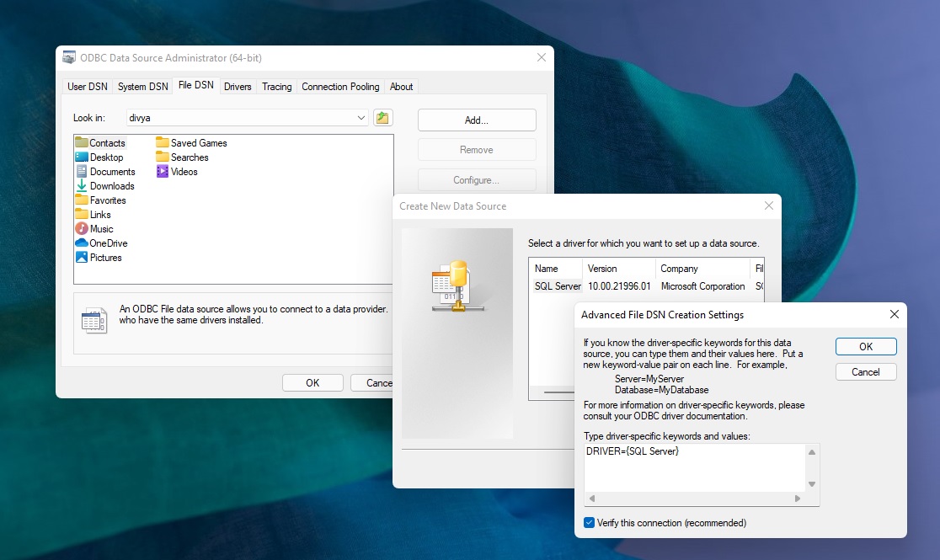Open the Tracing tab
940x560 pixels.
point(276,85)
